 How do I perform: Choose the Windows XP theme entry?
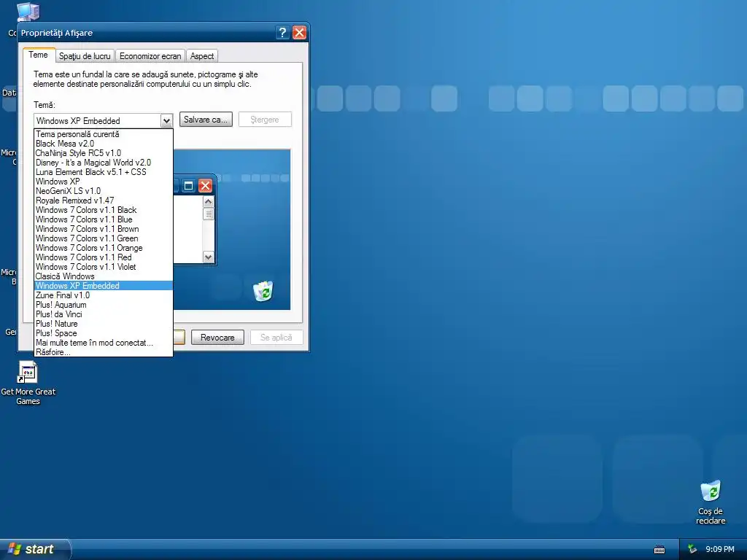coord(104,182)
